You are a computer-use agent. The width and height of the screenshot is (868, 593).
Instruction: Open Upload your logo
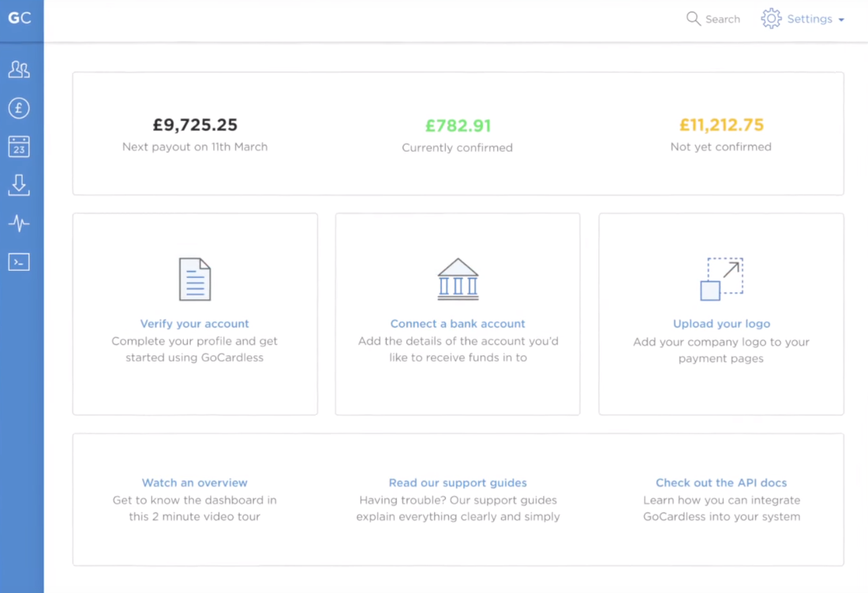point(720,323)
